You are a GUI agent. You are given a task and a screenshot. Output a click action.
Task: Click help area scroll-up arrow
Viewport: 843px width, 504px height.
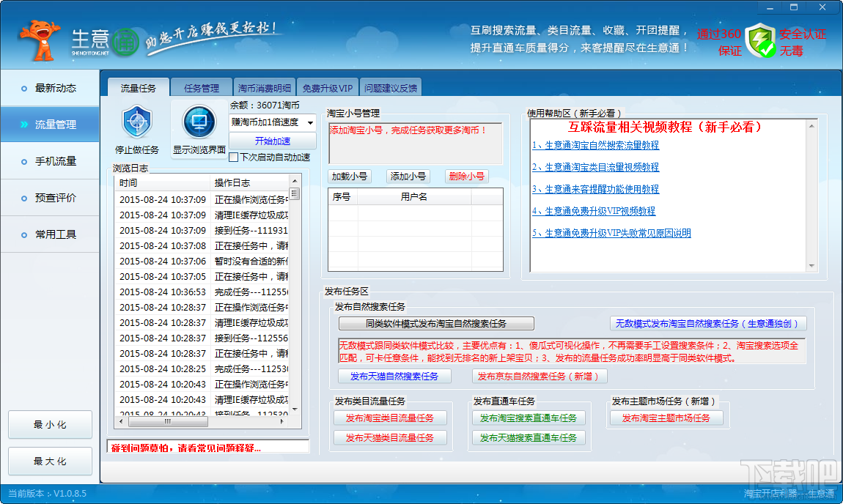point(811,126)
